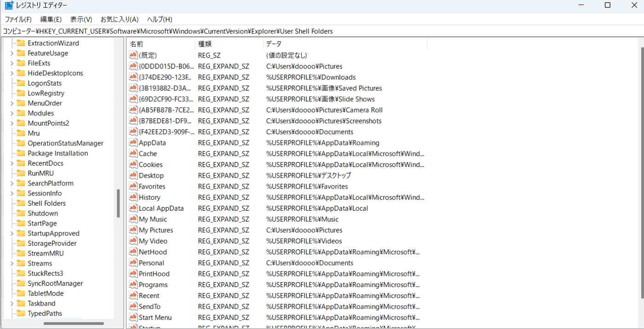Select the OperationStatusManager tree key

(65, 143)
